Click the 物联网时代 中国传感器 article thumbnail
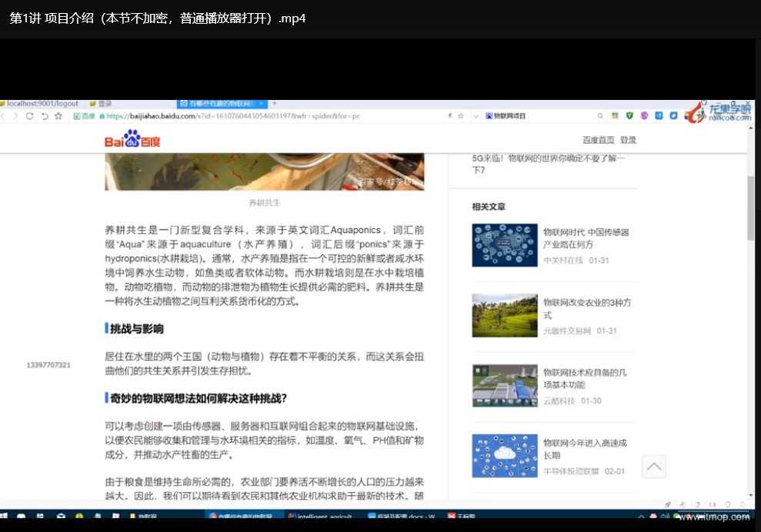 [x=505, y=245]
